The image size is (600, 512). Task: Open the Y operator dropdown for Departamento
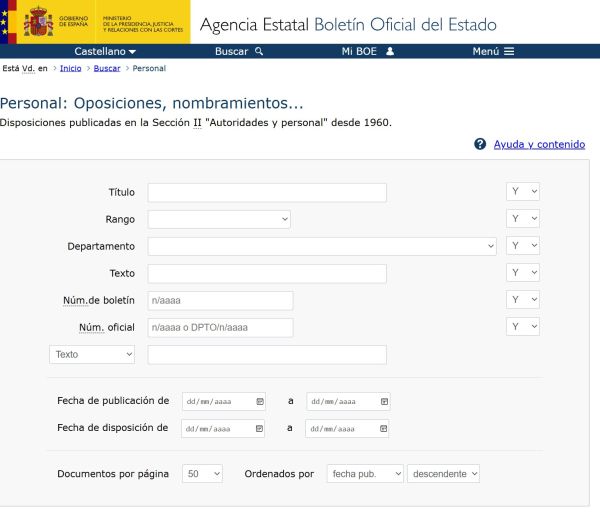tap(523, 246)
